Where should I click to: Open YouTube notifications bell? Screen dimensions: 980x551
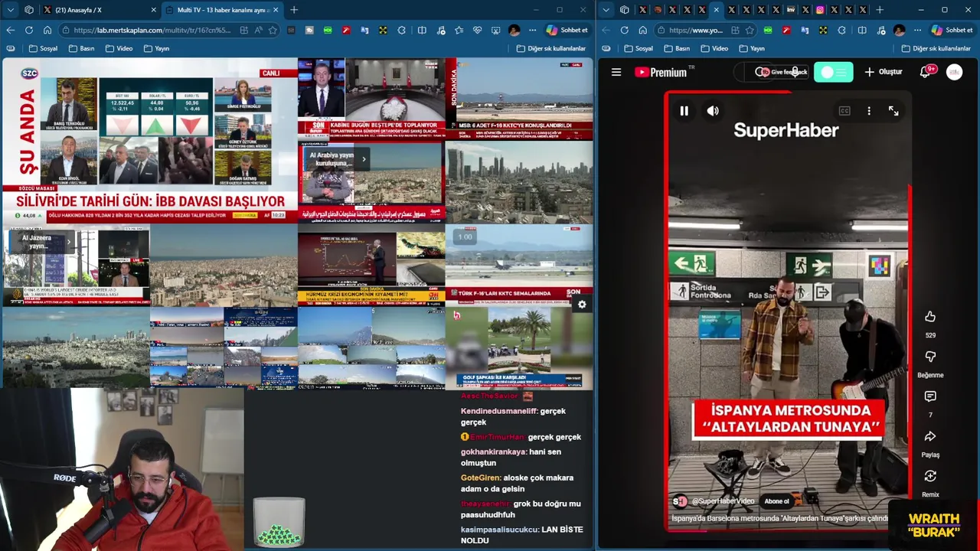coord(925,72)
